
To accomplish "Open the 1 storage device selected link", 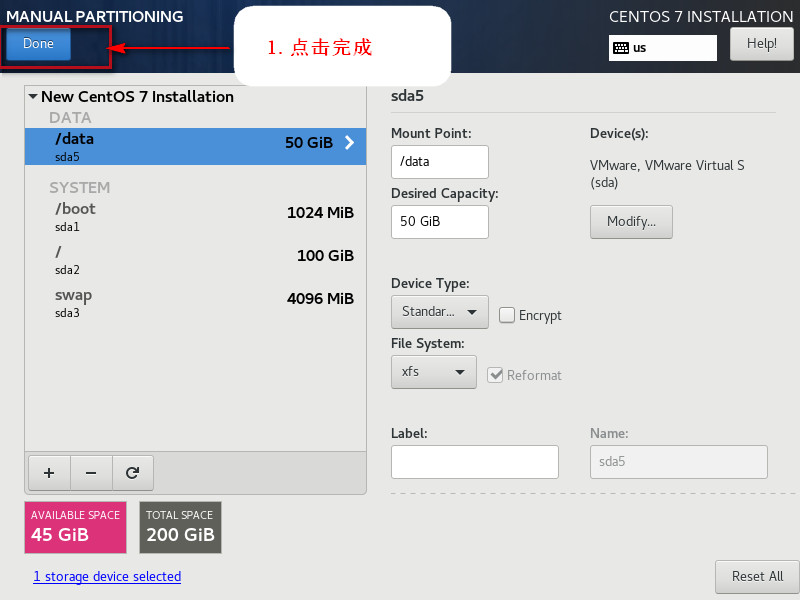I will pyautogui.click(x=107, y=577).
